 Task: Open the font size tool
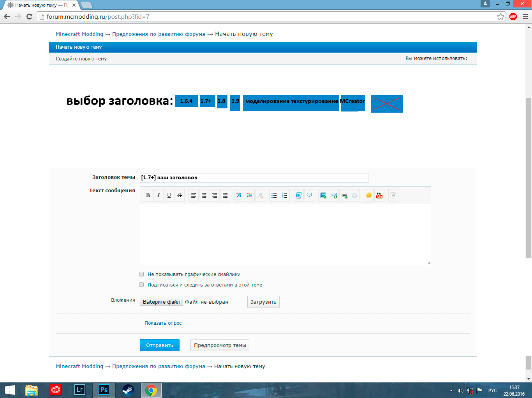[239, 195]
